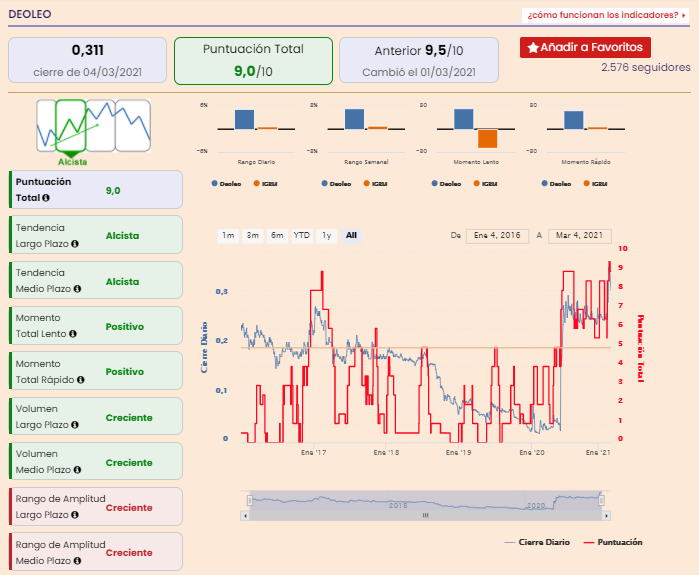This screenshot has height=575, width=699.
Task: Select 6m time range
Action: pyautogui.click(x=277, y=235)
